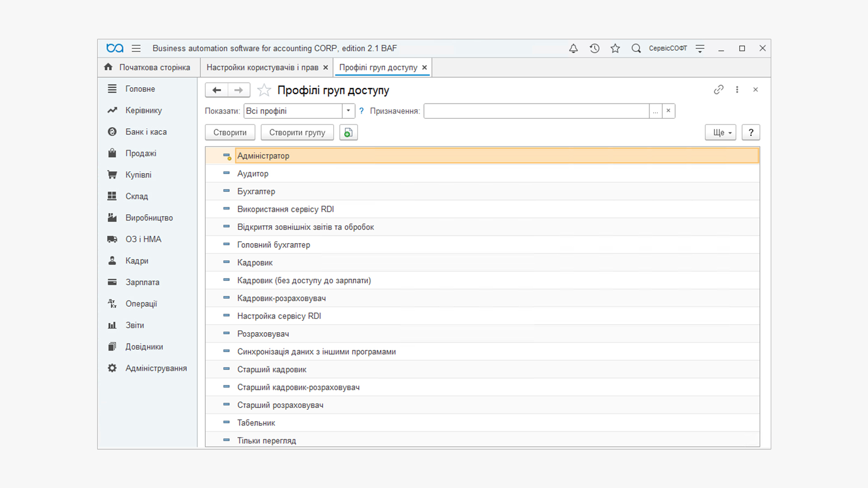The height and width of the screenshot is (488, 868).
Task: Select the Кадровик profile row
Action: tap(482, 263)
